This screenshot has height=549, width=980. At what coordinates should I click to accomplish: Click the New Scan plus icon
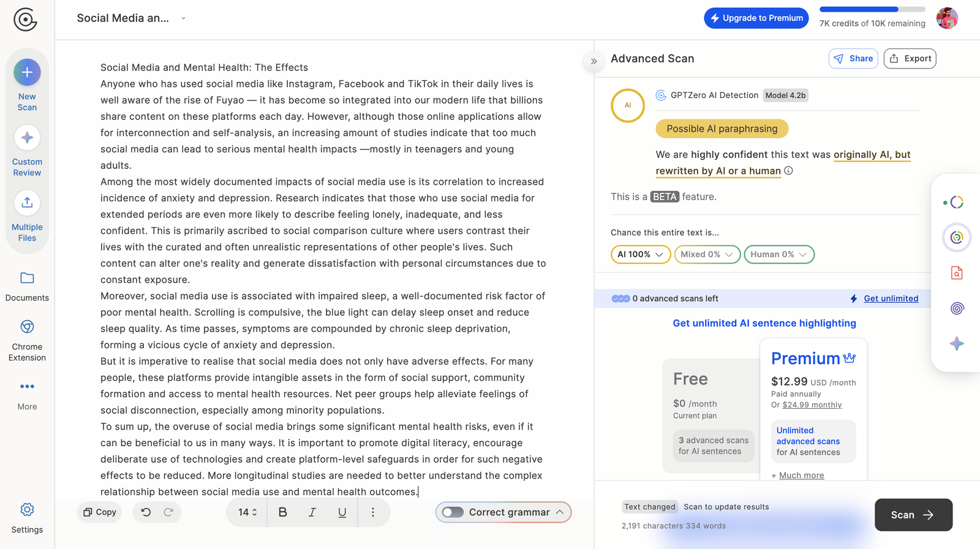click(27, 73)
